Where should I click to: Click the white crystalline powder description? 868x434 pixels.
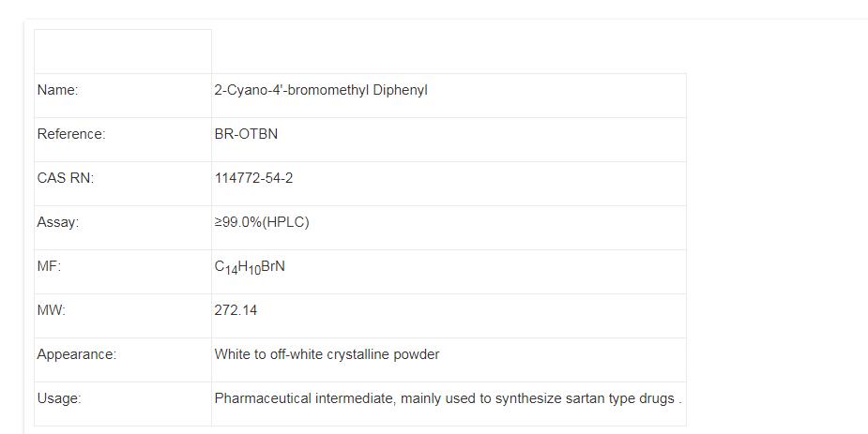pos(327,355)
